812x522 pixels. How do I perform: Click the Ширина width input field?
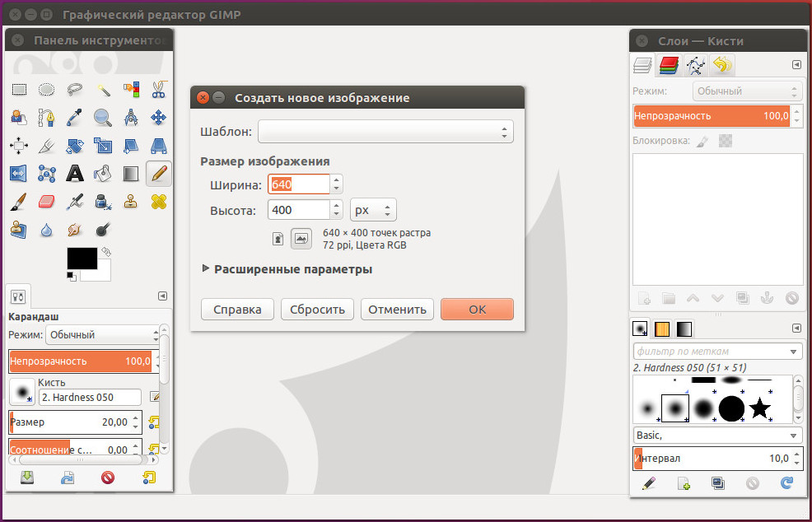pyautogui.click(x=299, y=184)
